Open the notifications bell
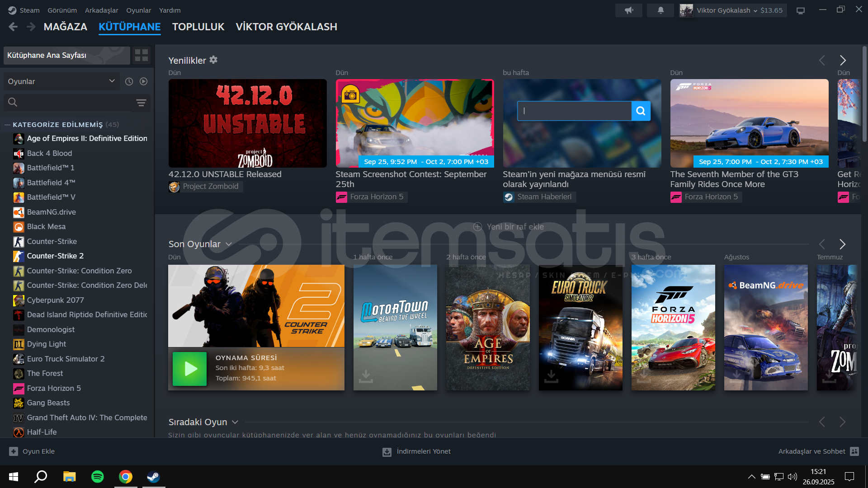Image resolution: width=868 pixels, height=488 pixels. click(660, 10)
